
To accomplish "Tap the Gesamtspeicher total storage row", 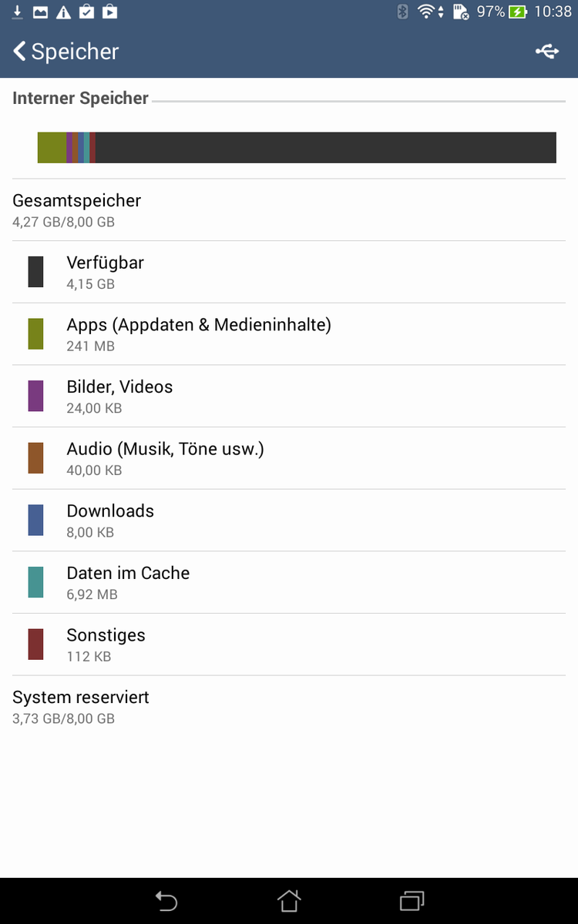I will (289, 210).
